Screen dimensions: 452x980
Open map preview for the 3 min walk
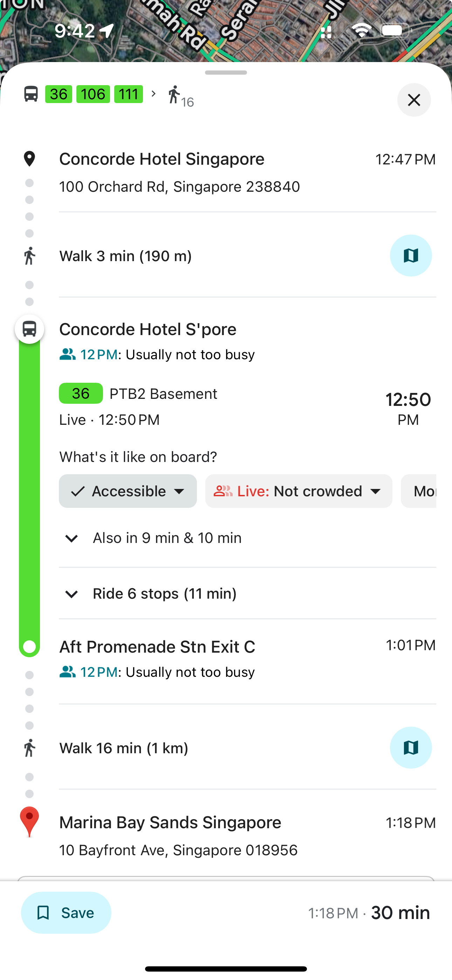pos(411,256)
